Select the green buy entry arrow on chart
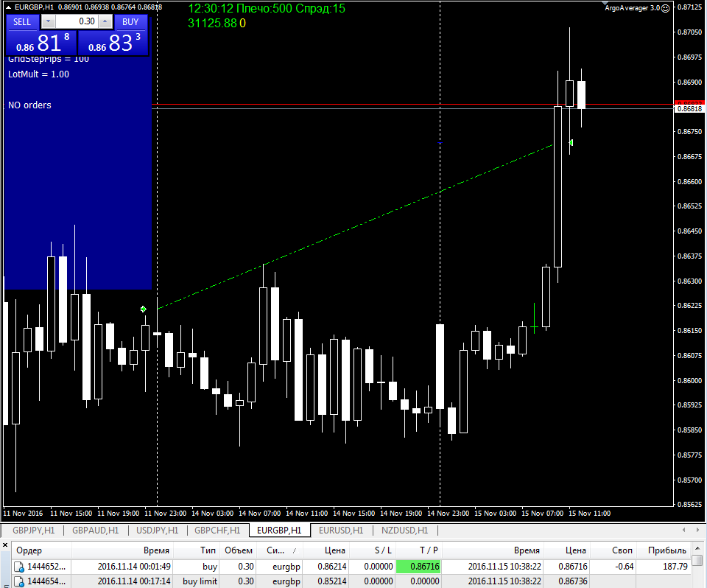707x588 pixels. tap(144, 309)
